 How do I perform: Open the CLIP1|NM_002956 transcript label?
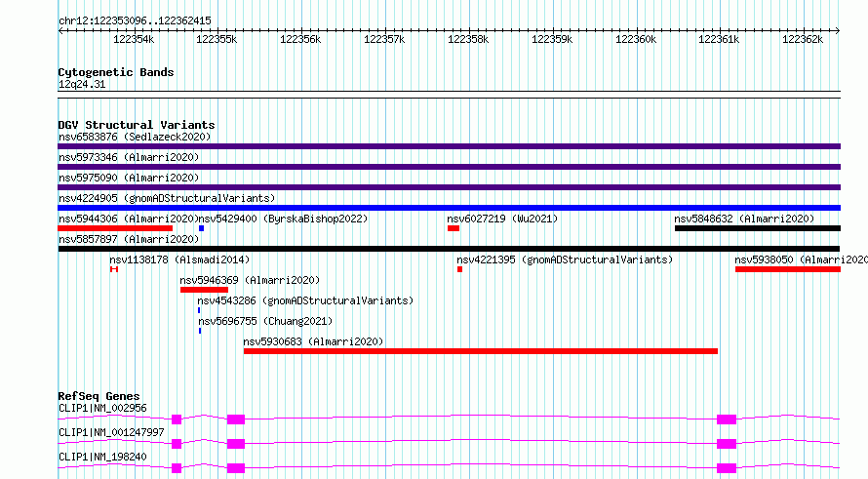tap(102, 409)
